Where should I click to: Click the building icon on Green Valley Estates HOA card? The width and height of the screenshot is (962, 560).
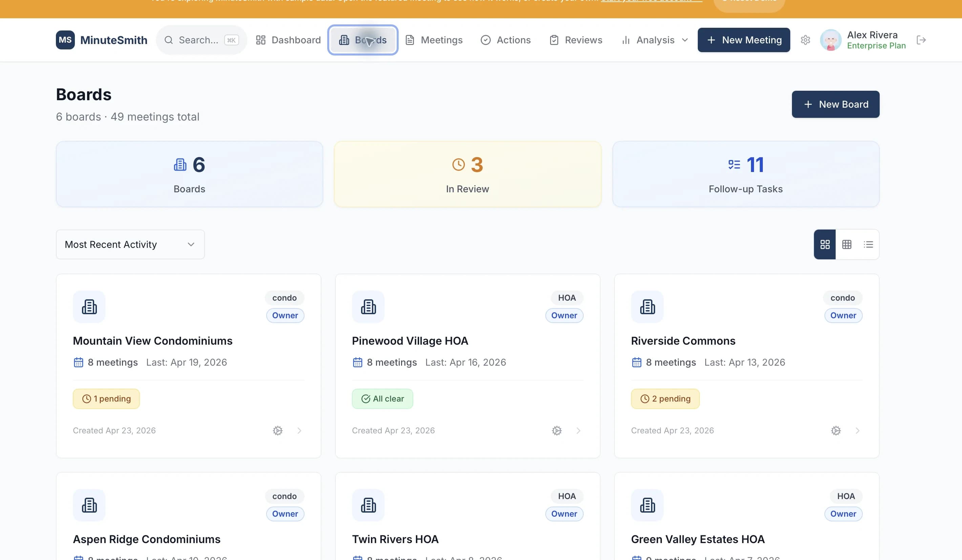pos(647,505)
